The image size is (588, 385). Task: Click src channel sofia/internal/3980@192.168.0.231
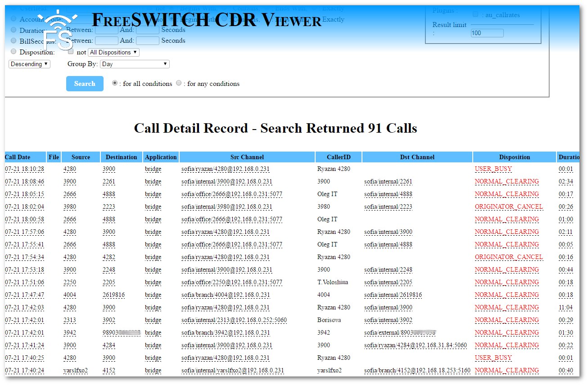tap(227, 207)
